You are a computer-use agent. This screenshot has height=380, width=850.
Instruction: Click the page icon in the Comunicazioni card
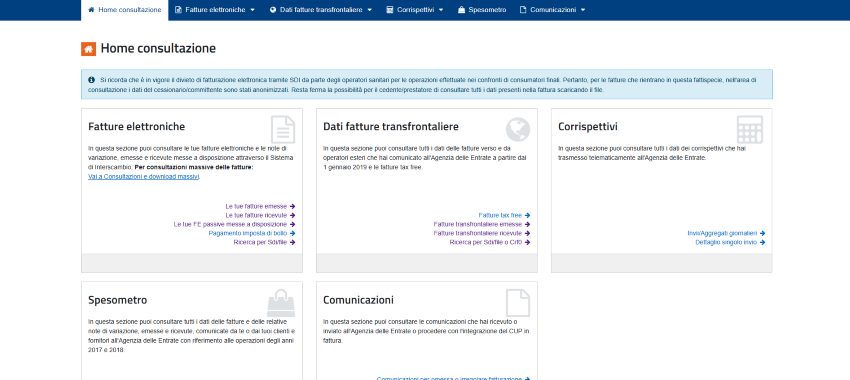(x=518, y=303)
